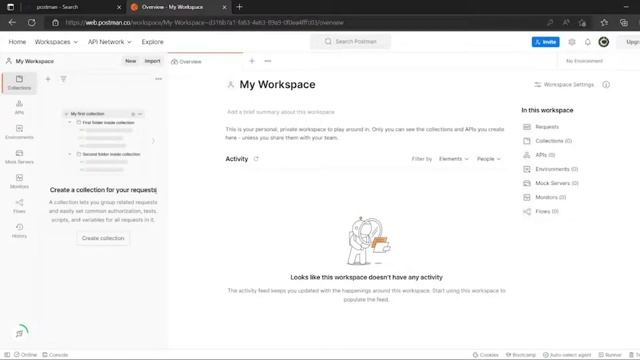
Task: Refresh the Activity feed
Action: [256, 159]
